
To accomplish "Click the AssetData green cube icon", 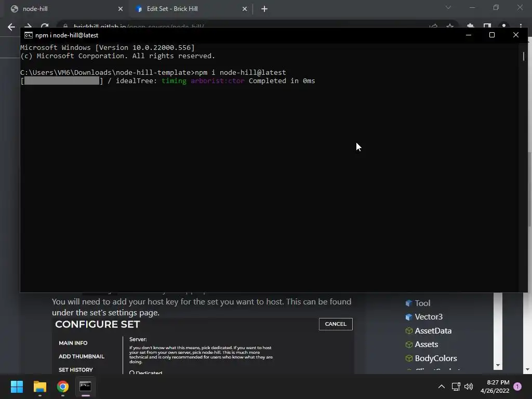I will [x=409, y=331].
